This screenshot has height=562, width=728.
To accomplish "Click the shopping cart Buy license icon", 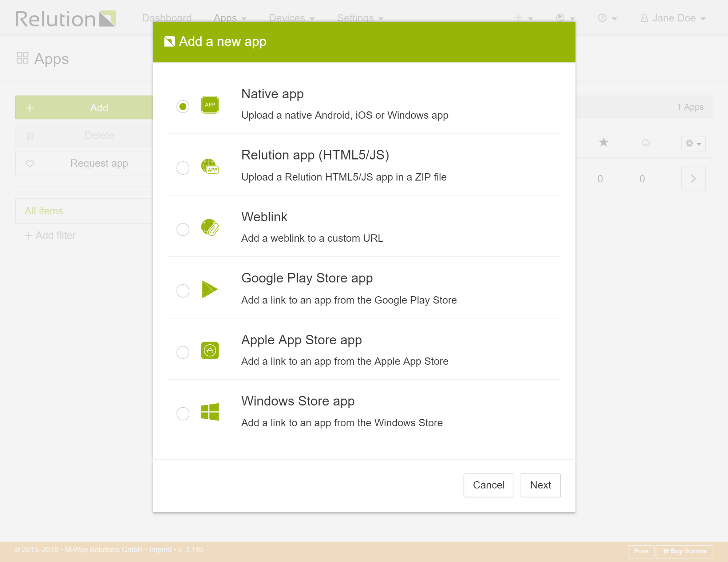I will coord(666,551).
